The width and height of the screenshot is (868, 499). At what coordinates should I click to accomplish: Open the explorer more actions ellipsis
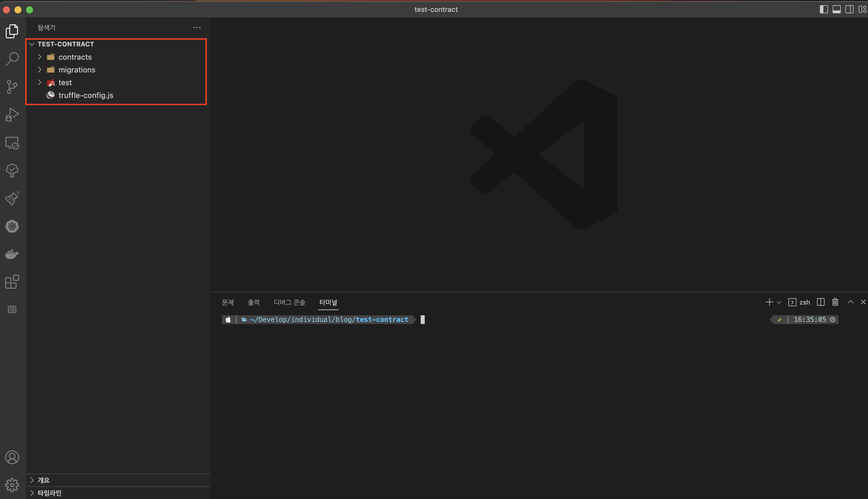click(x=197, y=28)
